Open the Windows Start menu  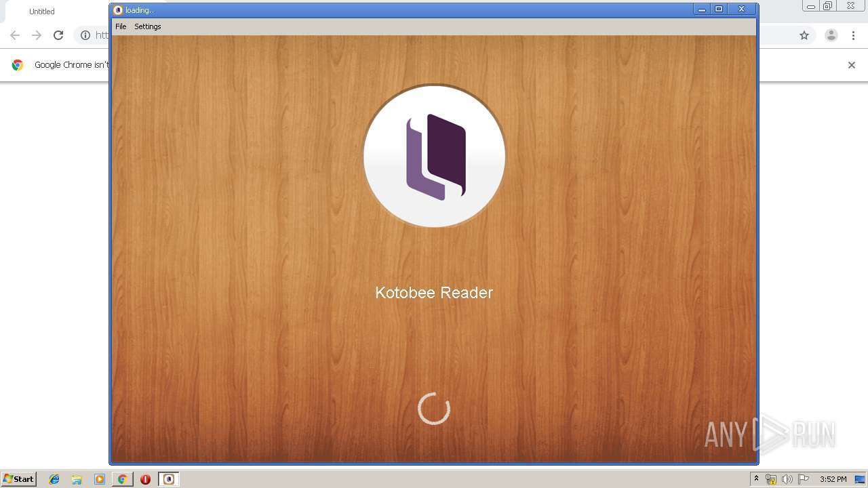point(19,479)
